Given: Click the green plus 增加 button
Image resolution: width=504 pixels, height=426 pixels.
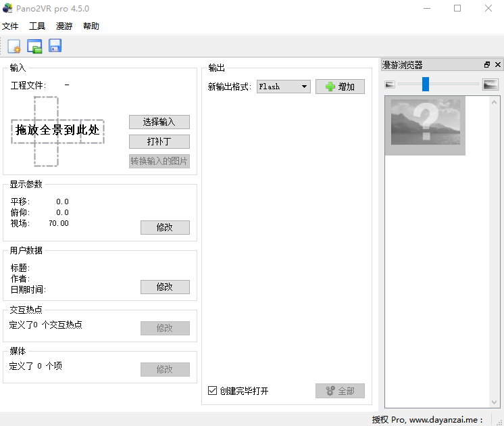Looking at the screenshot, I should coord(340,87).
